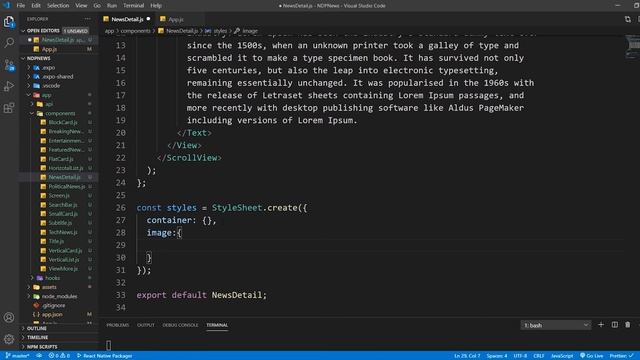Open the Terminal menu
This screenshot has width=640, height=360.
coord(133,6)
